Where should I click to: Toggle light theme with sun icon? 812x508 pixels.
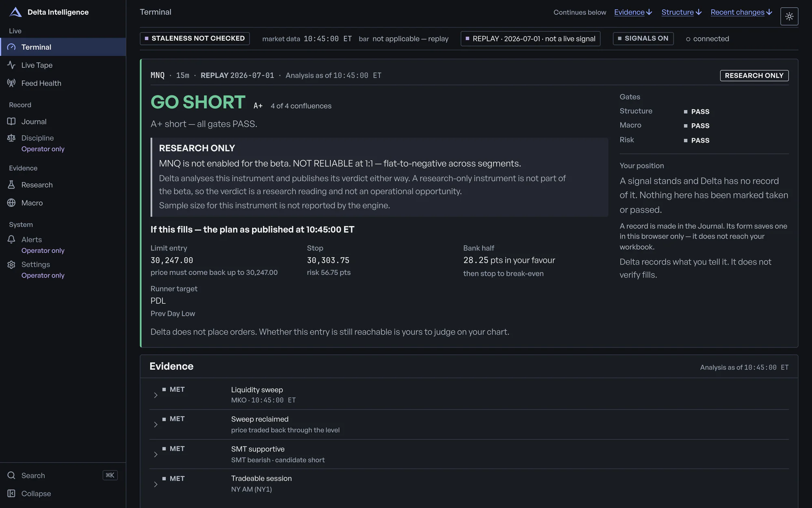point(789,16)
